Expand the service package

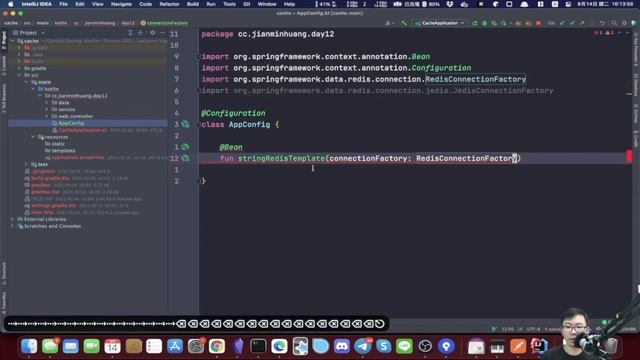tap(47, 109)
